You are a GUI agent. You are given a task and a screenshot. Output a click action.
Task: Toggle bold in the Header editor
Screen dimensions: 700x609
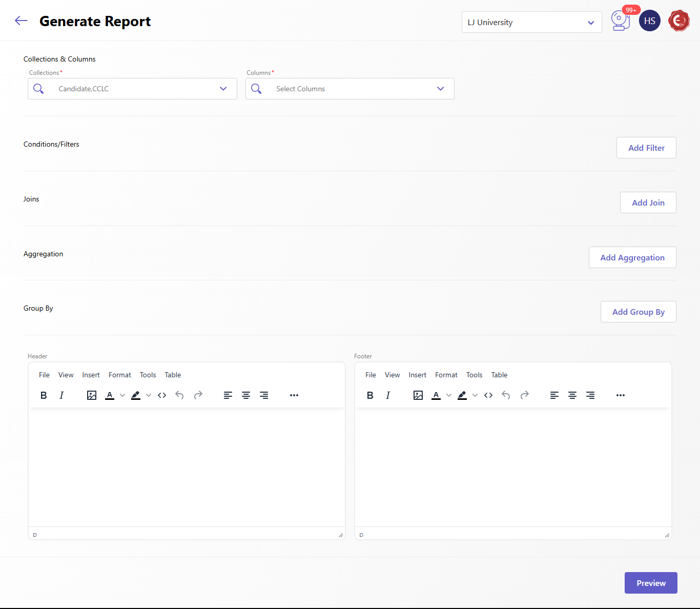(44, 395)
